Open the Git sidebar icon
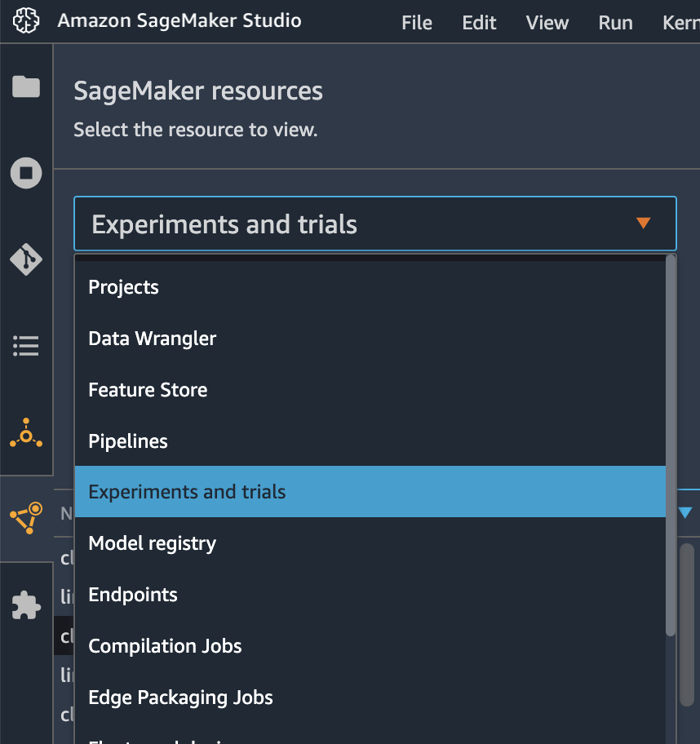 click(26, 259)
